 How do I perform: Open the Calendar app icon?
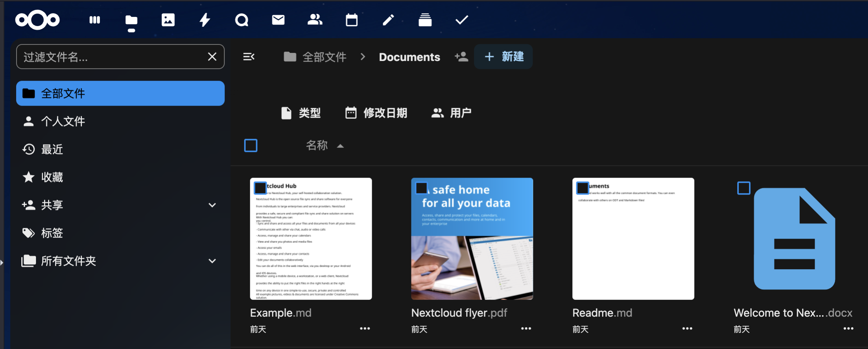coord(352,20)
